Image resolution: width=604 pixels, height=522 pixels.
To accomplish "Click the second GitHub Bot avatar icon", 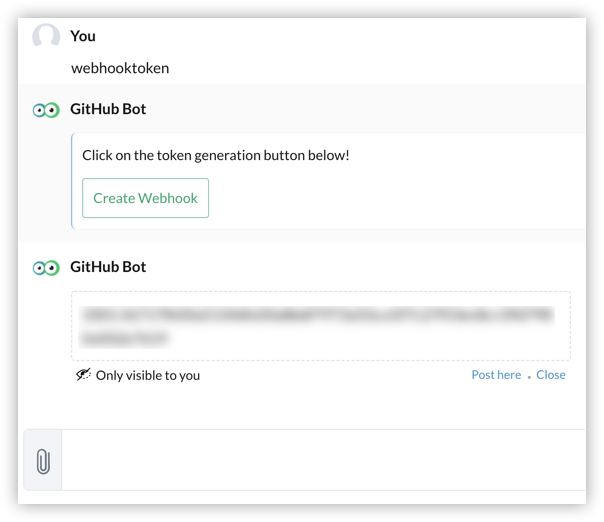I will (x=46, y=268).
